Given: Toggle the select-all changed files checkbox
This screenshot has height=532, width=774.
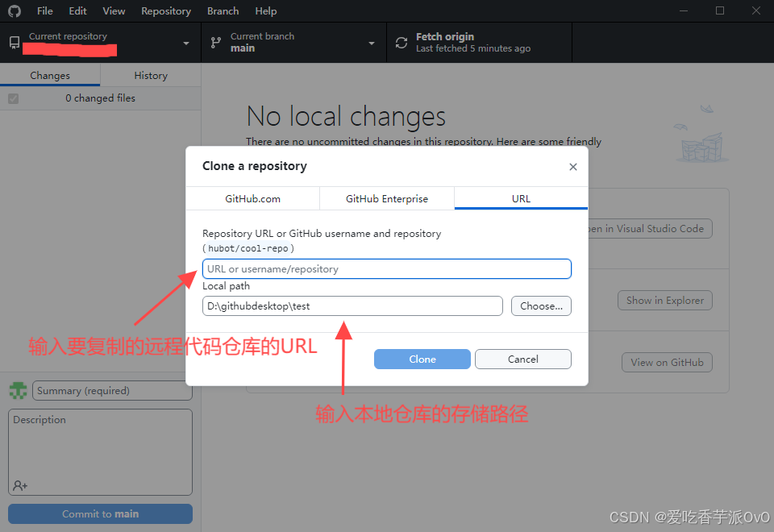Looking at the screenshot, I should point(14,98).
